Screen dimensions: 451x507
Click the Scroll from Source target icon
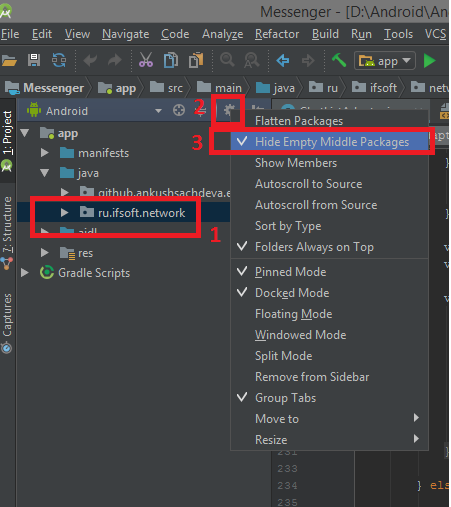179,110
